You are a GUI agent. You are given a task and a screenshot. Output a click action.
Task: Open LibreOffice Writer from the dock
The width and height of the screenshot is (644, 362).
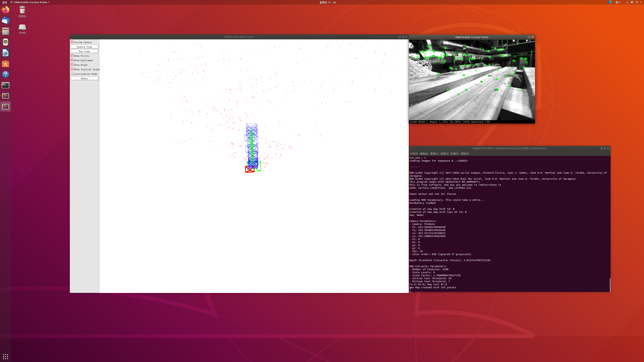pyautogui.click(x=6, y=53)
